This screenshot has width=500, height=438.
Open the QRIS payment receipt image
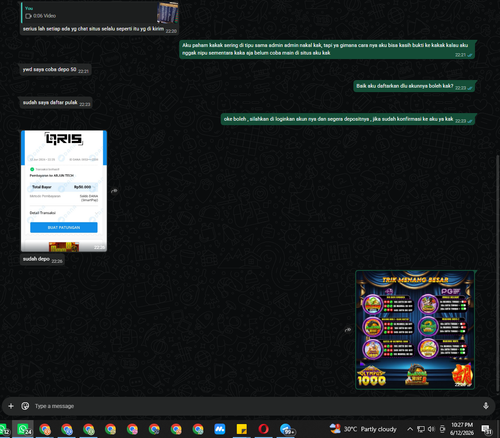tap(64, 191)
